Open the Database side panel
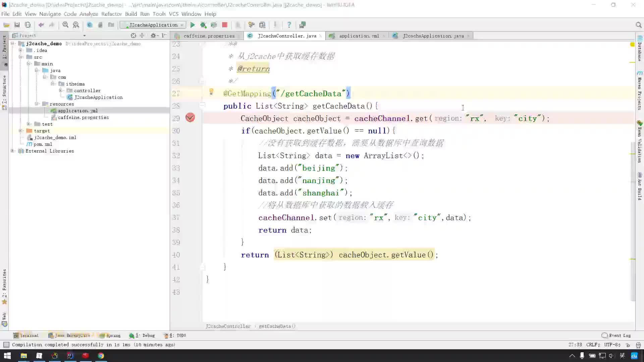 (640, 48)
